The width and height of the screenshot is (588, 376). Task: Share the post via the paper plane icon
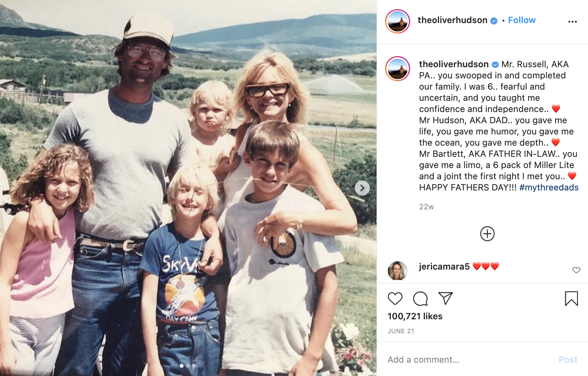pos(446,298)
